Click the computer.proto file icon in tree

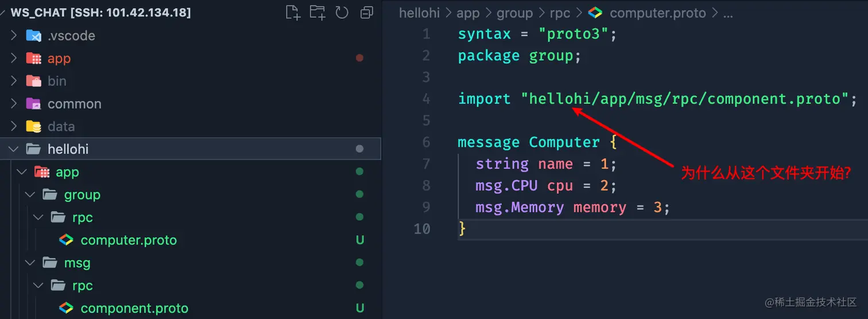[x=67, y=240]
